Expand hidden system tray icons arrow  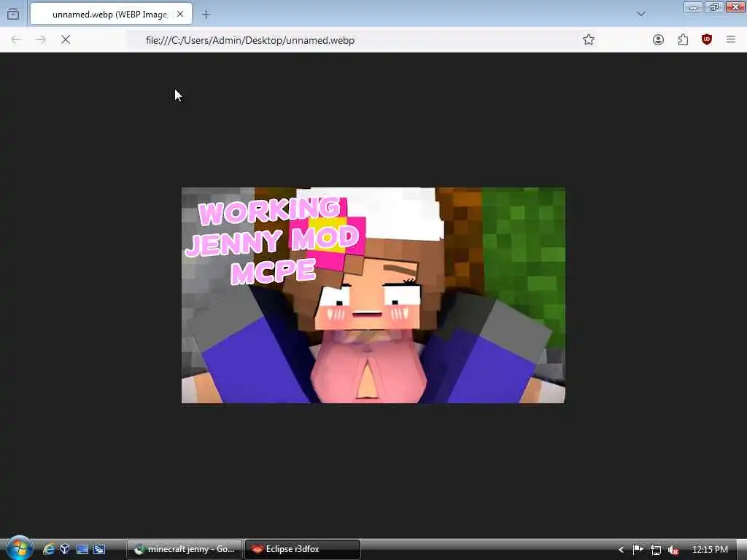621,550
